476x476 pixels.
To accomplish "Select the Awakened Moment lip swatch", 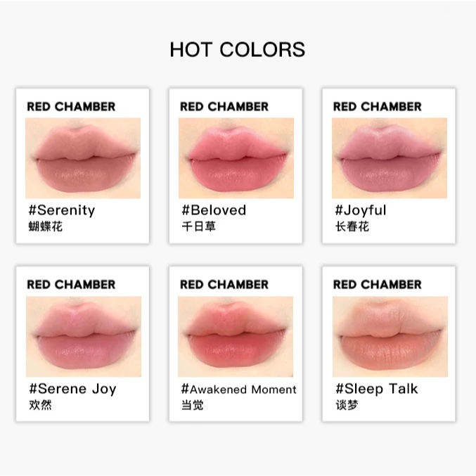I will [236, 337].
